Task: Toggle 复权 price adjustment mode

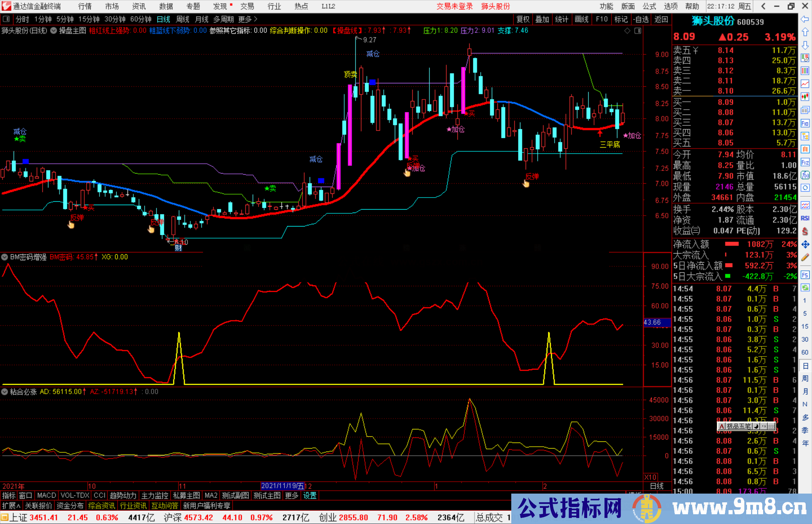Action: (523, 19)
